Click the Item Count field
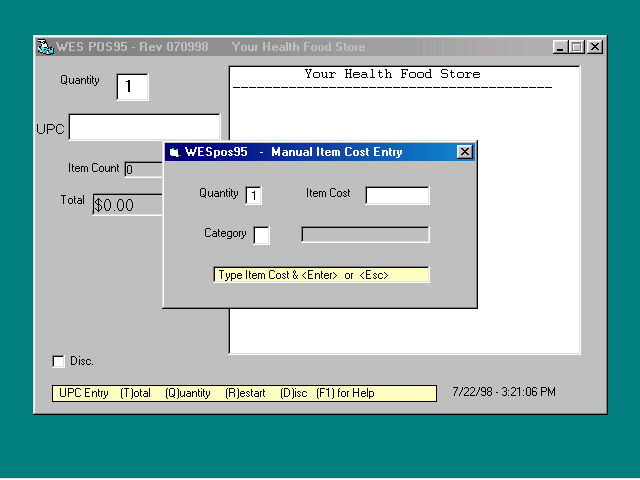The image size is (640, 480). tap(144, 169)
